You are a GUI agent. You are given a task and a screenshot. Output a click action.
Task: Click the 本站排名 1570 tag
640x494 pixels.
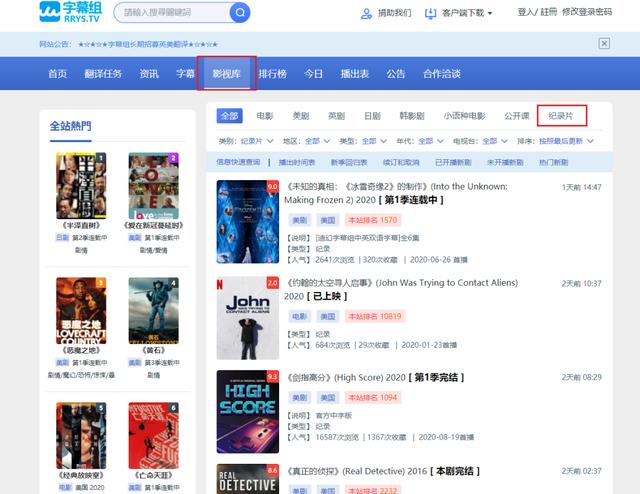(373, 220)
